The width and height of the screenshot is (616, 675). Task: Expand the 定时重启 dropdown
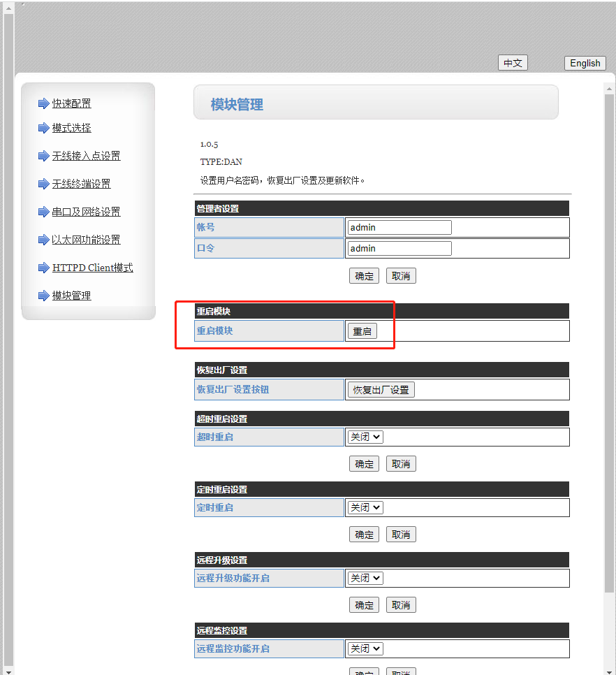point(365,507)
